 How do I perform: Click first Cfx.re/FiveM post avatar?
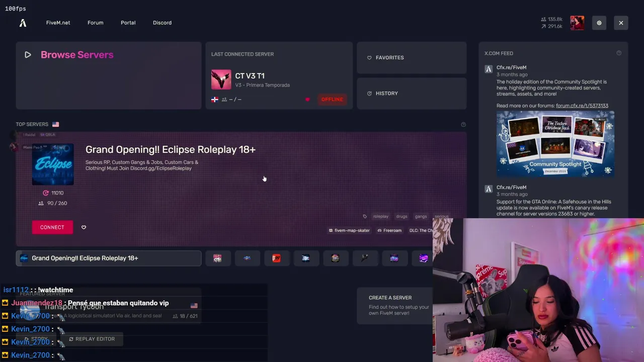[x=489, y=69]
